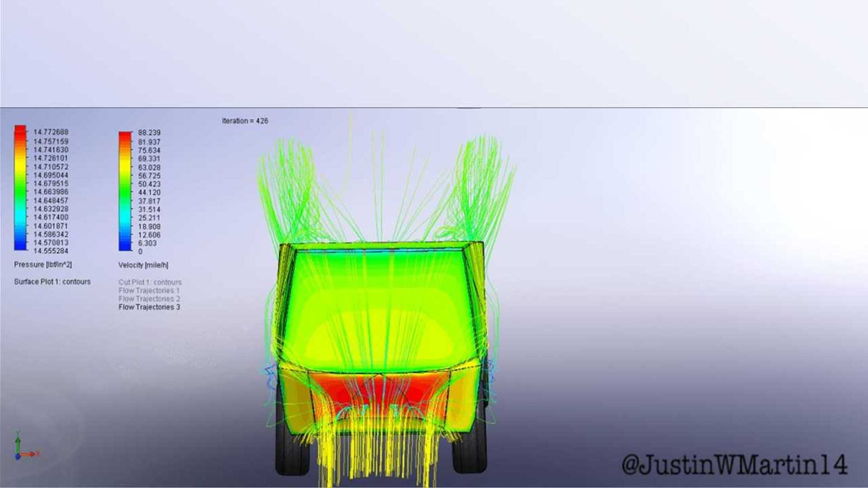Screen dimensions: 868x488
Task: Select the maximum pressure value 14.772688
Action: 51,132
